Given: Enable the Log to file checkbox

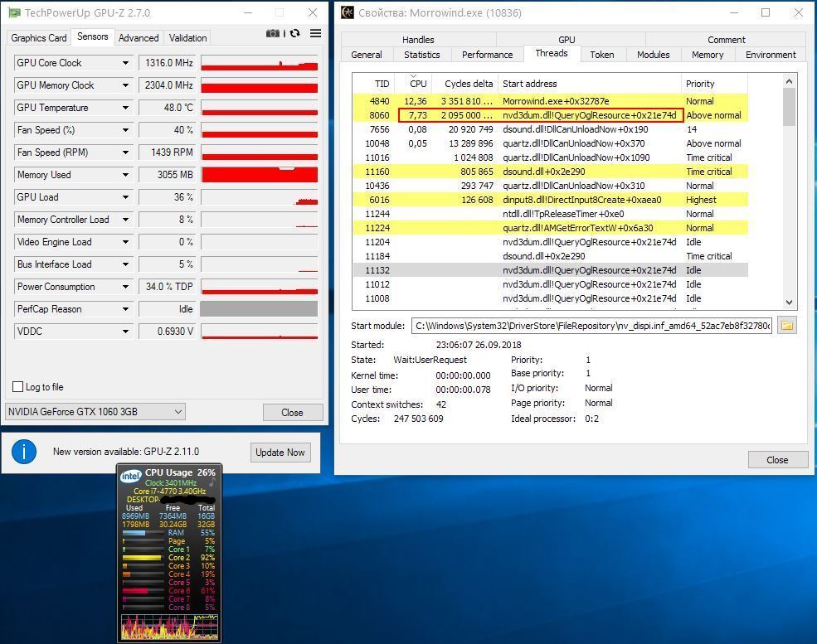Looking at the screenshot, I should 17,386.
